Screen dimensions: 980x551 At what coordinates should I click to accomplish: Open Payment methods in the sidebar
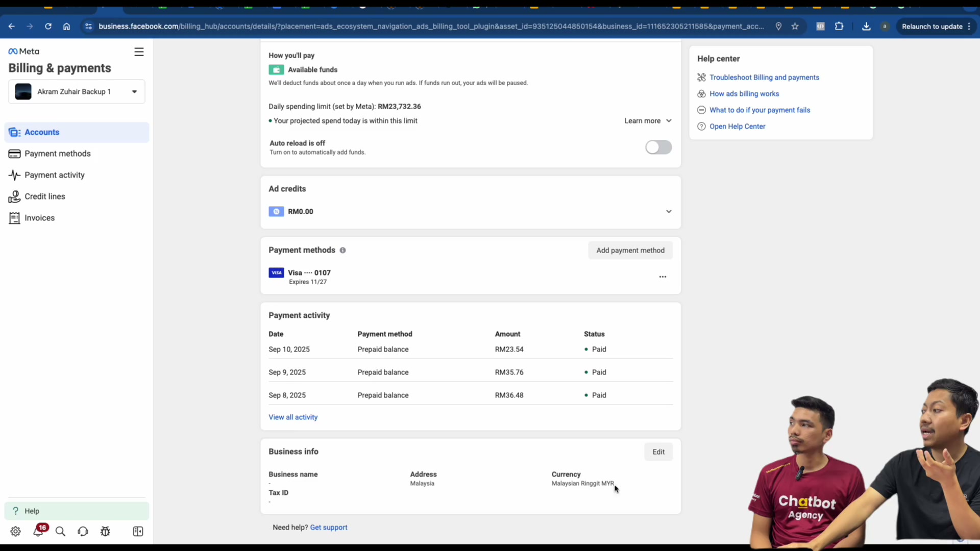(x=77, y=154)
